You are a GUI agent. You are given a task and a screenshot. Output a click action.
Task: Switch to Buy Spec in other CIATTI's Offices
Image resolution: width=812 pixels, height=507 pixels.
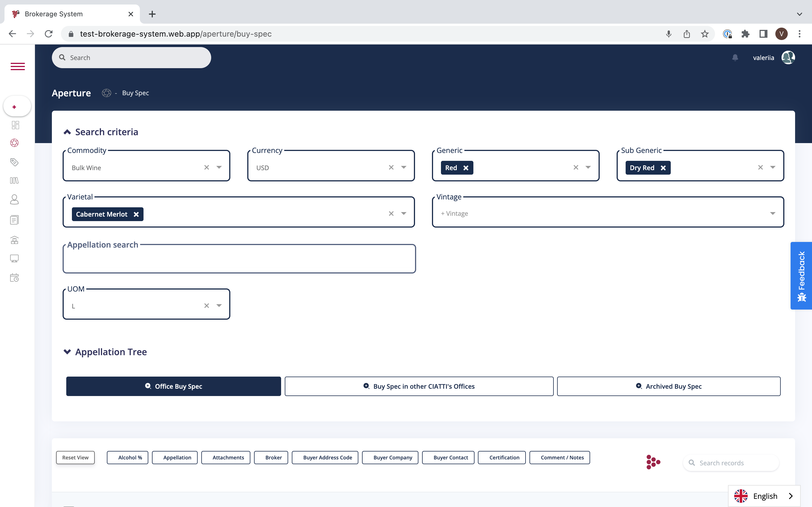coord(419,386)
